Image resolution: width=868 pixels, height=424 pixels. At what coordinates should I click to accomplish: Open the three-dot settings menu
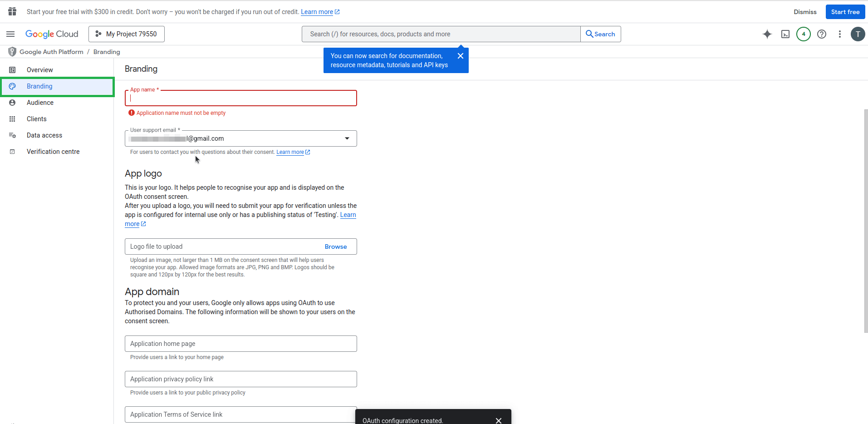[x=839, y=34]
